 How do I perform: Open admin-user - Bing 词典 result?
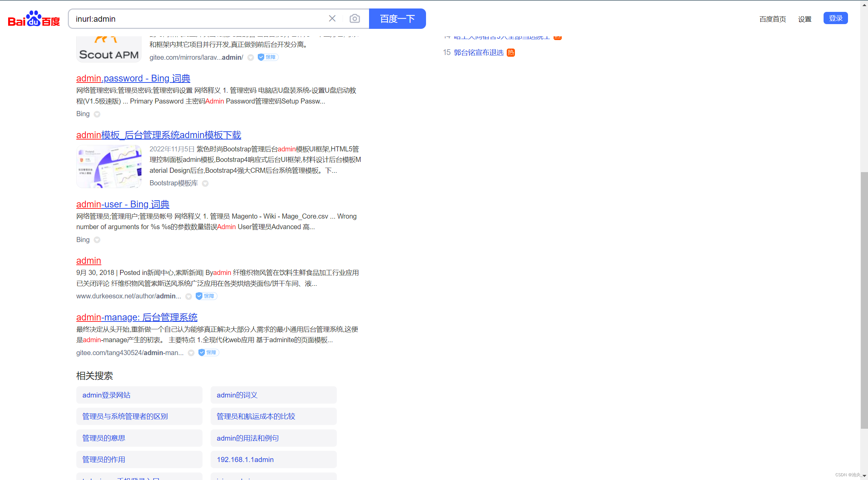click(x=123, y=204)
